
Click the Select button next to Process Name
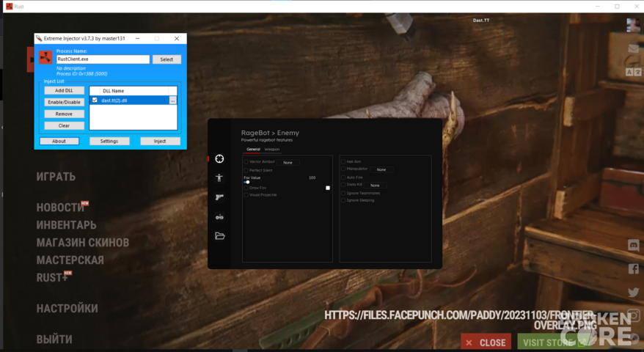click(167, 59)
